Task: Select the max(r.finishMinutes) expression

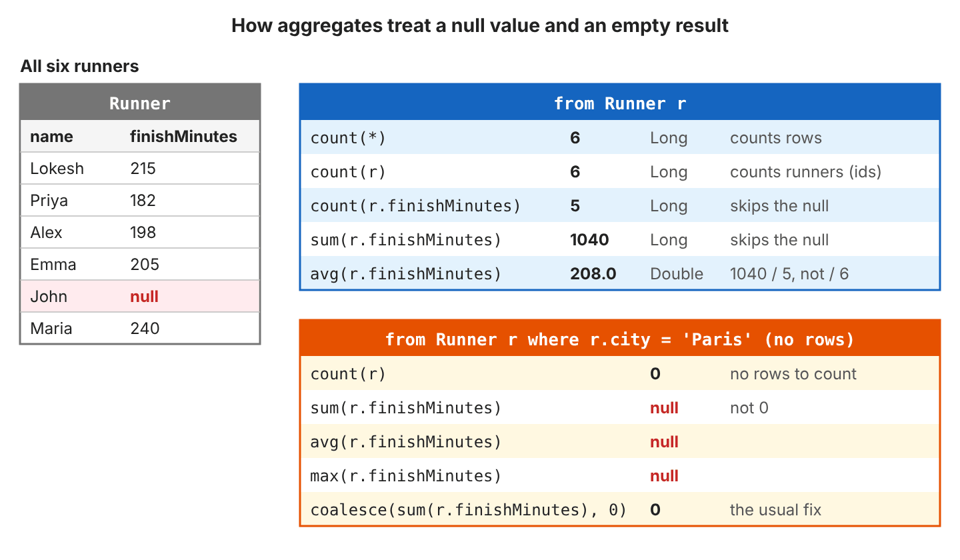Action: [x=405, y=476]
